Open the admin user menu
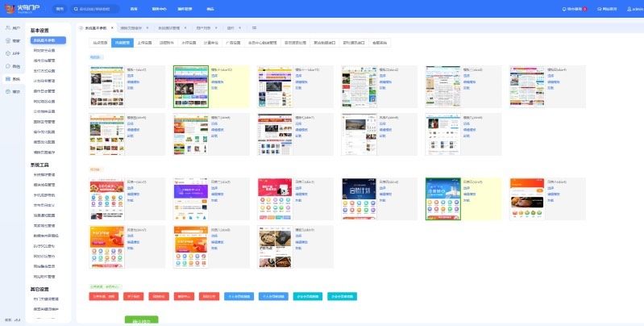 (635, 9)
